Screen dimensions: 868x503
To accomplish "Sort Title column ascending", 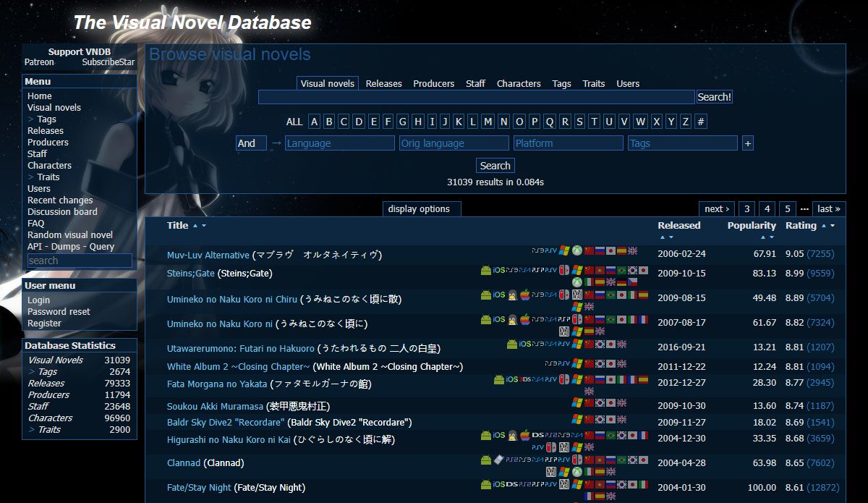I will [195, 226].
